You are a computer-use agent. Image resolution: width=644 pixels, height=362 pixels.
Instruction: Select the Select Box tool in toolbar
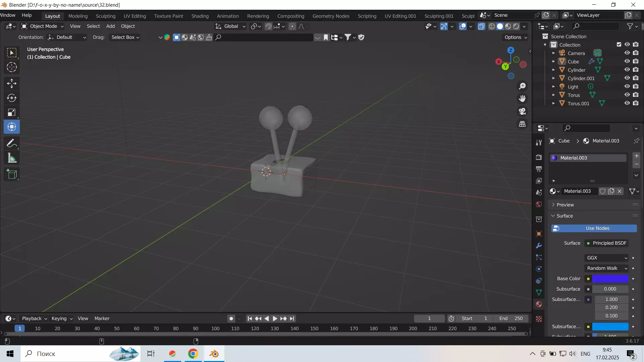pos(12,53)
